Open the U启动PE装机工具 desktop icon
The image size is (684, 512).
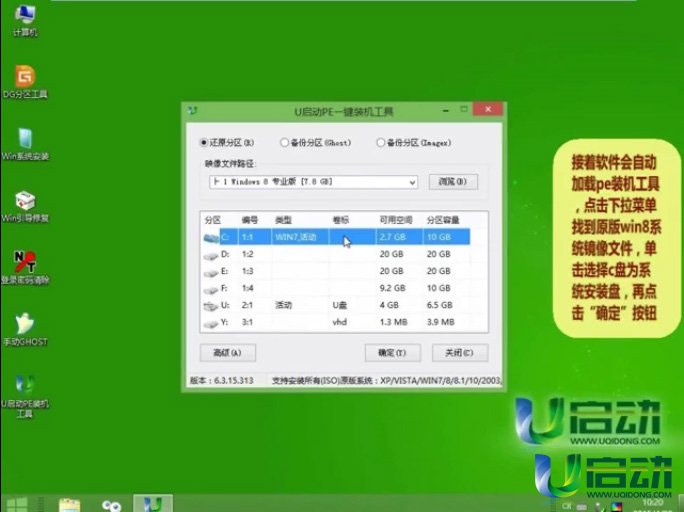click(25, 396)
